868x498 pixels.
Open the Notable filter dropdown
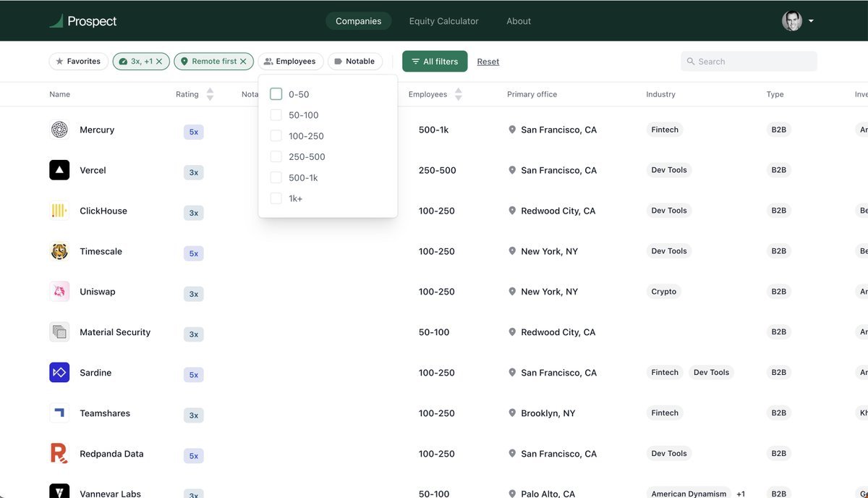[354, 62]
